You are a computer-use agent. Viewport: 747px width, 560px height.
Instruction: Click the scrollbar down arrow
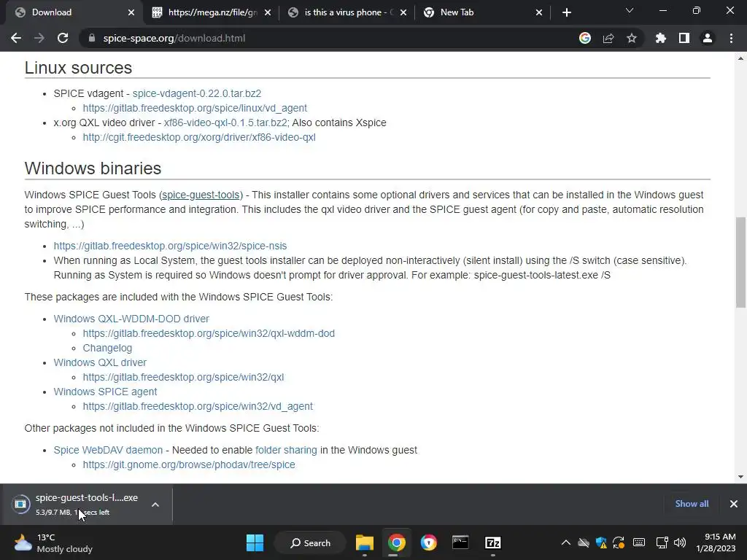click(x=740, y=477)
